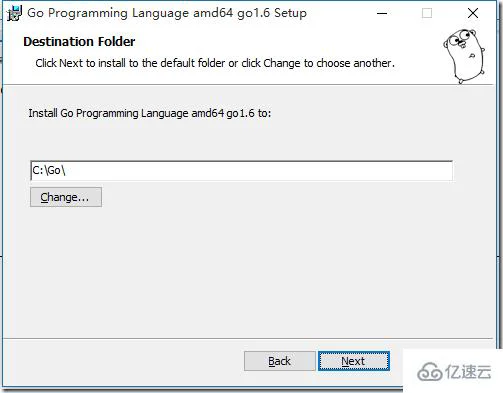Click the Destination Folder heading

coord(79,42)
